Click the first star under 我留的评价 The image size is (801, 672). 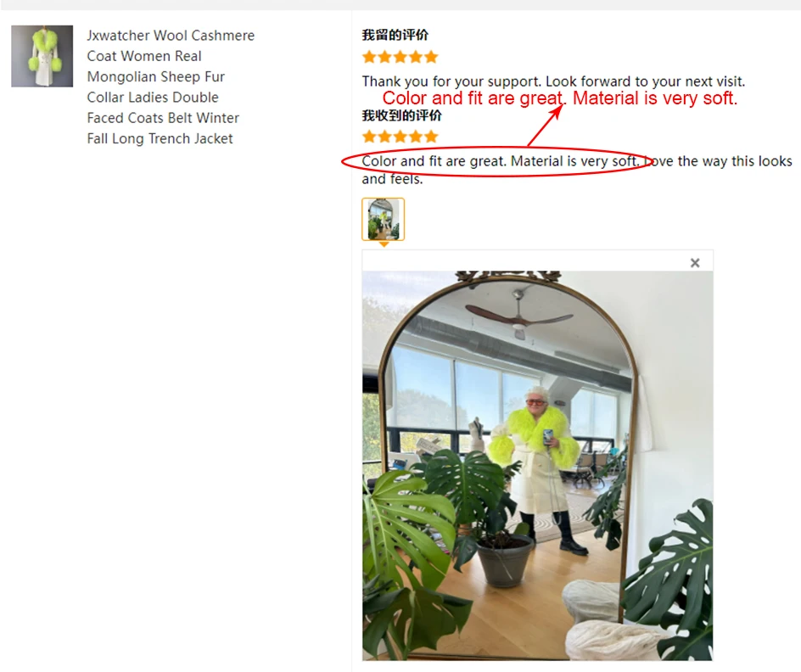pyautogui.click(x=369, y=57)
